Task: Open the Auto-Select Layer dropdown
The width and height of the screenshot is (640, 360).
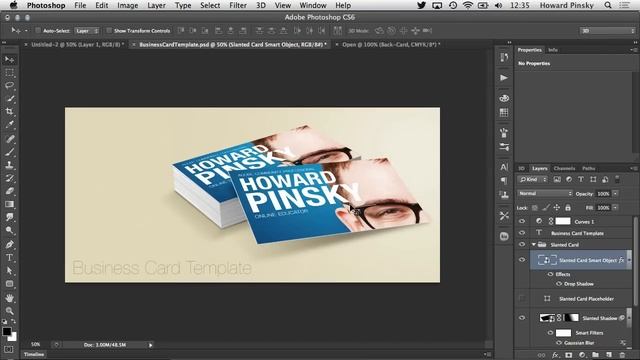Action: pos(87,31)
